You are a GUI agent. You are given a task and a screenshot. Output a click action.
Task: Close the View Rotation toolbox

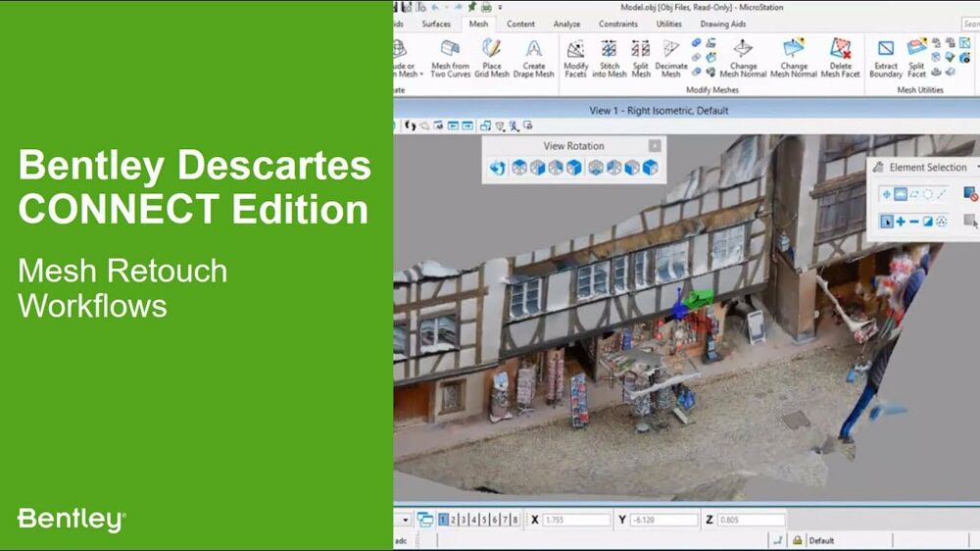(x=655, y=146)
